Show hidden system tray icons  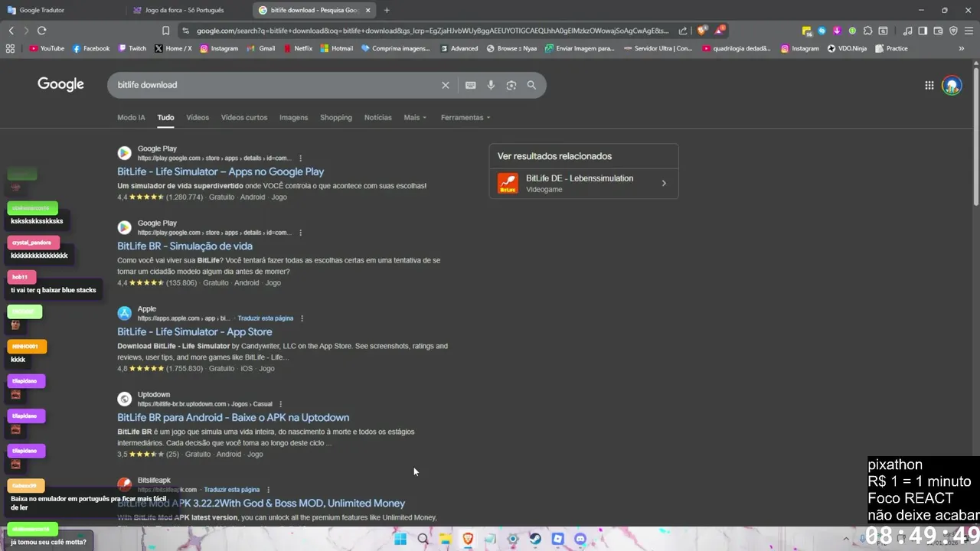[845, 539]
